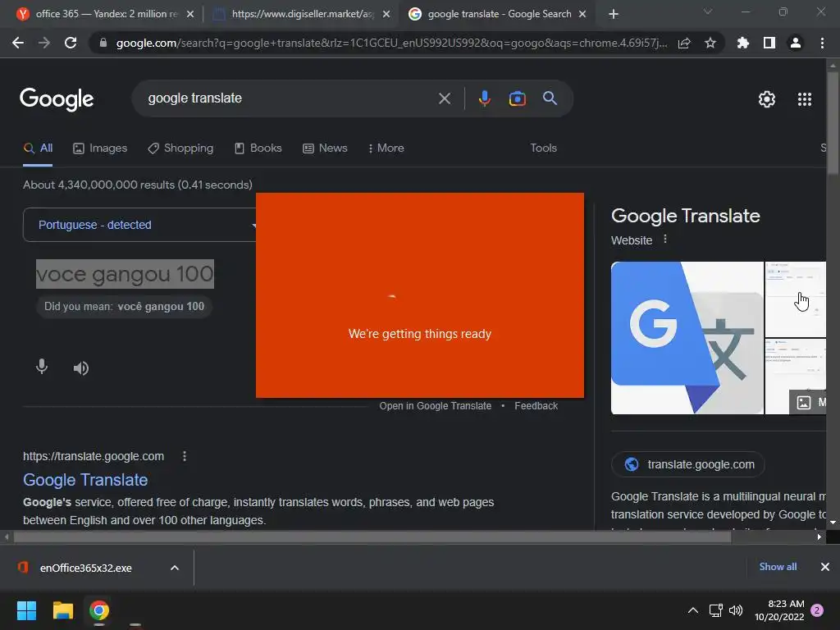840x630 pixels.
Task: Close the office 365 Yandex tab
Action: [190, 14]
